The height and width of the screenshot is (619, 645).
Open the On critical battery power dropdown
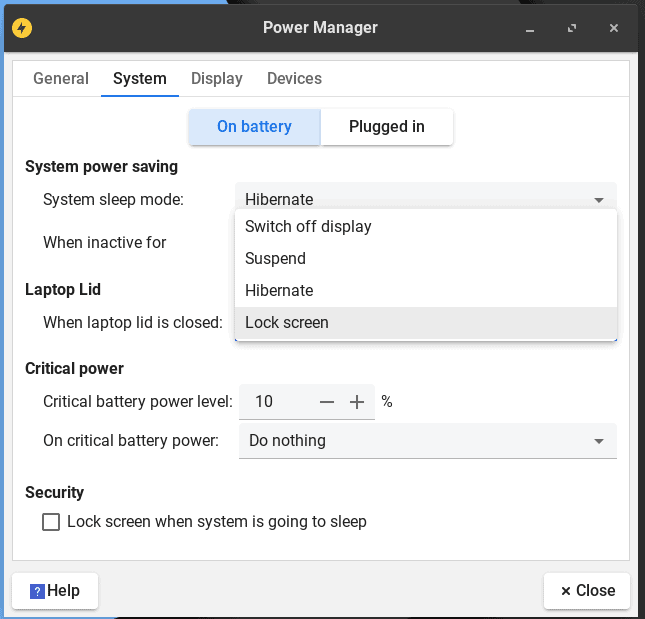click(427, 440)
